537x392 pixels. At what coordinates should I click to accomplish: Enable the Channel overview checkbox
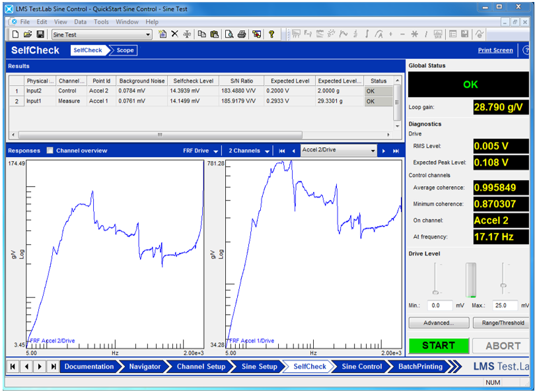(x=50, y=150)
